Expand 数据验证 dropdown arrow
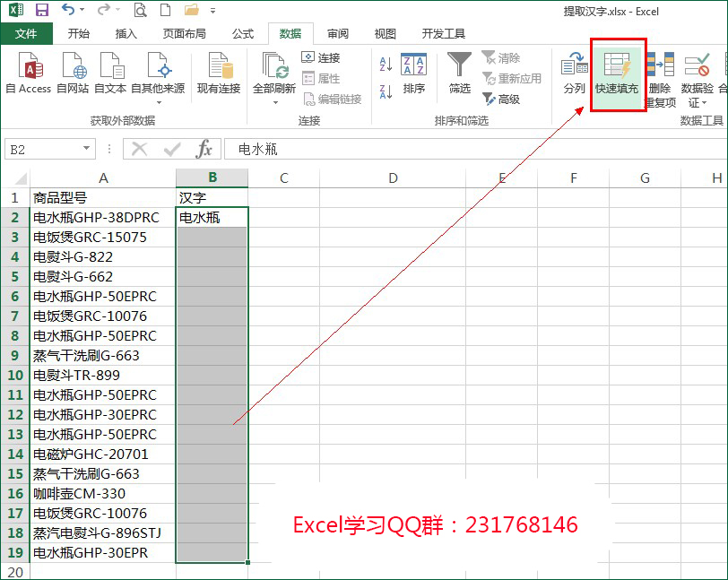The image size is (728, 580). click(x=705, y=102)
